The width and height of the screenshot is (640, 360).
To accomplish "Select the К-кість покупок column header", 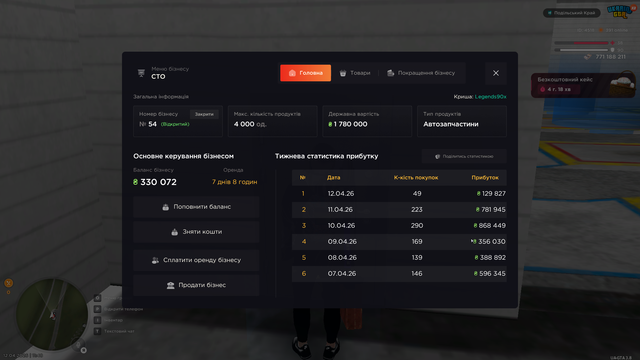I will [416, 178].
